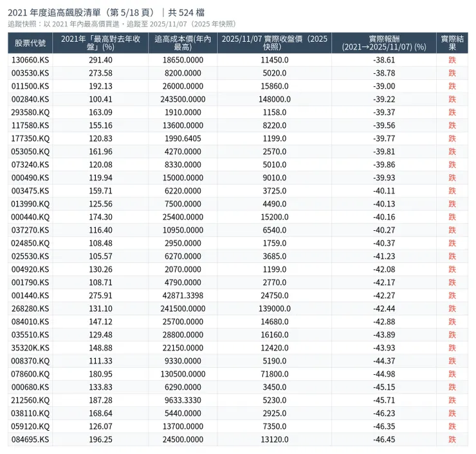Select stock code 130660.KS
476x454 pixels.
[30, 60]
